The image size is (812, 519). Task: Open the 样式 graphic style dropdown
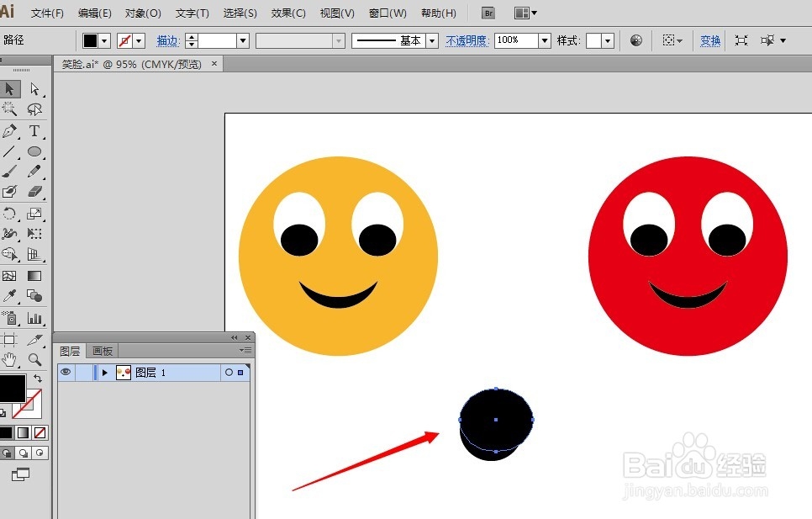tap(608, 40)
